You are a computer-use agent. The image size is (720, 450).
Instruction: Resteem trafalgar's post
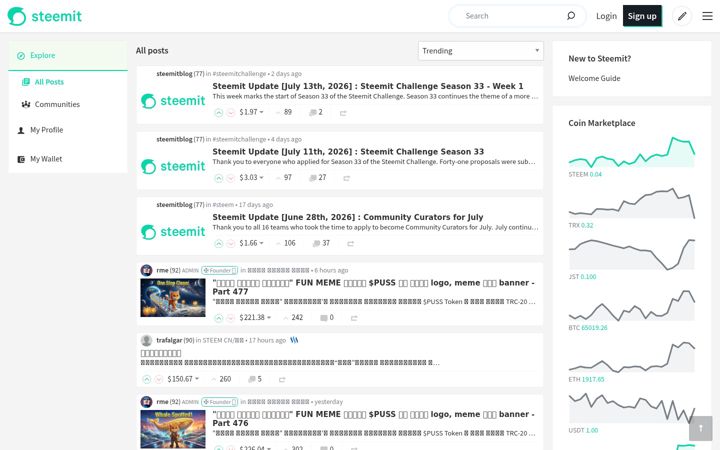[x=282, y=379]
